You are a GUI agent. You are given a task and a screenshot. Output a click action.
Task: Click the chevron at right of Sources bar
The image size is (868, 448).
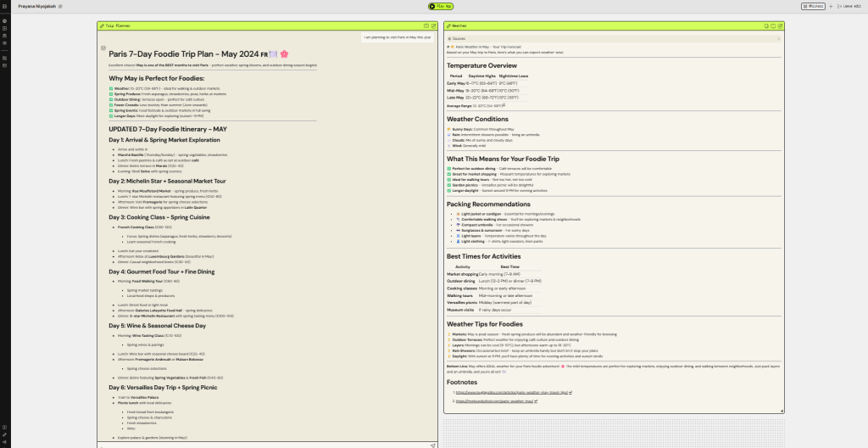tap(777, 38)
